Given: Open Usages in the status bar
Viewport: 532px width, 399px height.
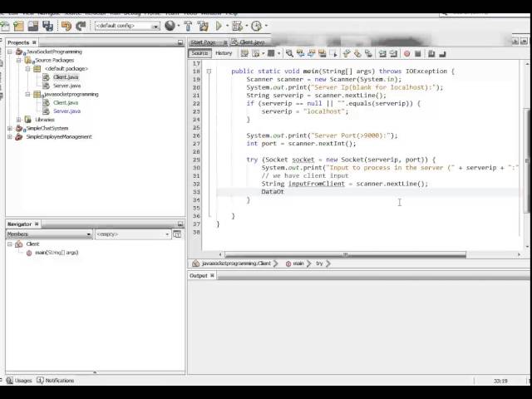Looking at the screenshot, I should tap(20, 381).
